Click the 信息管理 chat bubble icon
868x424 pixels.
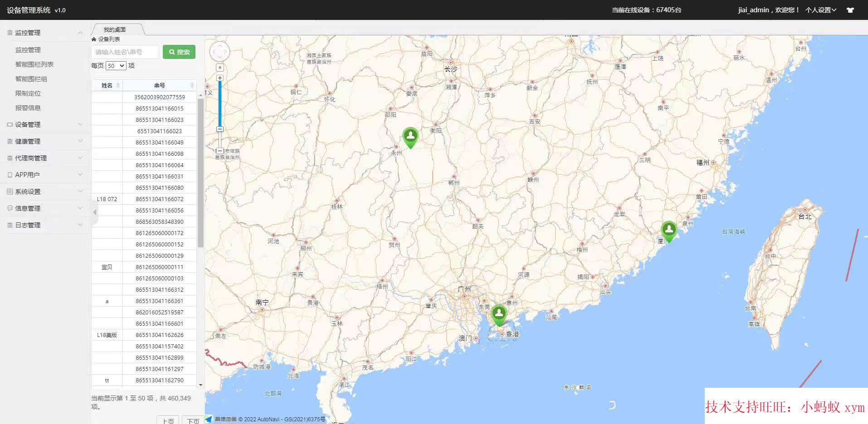10,208
